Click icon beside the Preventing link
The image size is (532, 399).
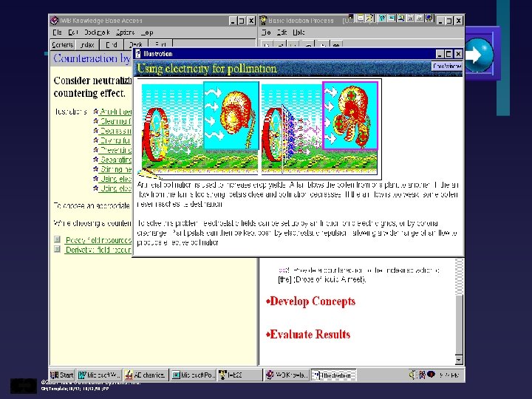[x=95, y=150]
